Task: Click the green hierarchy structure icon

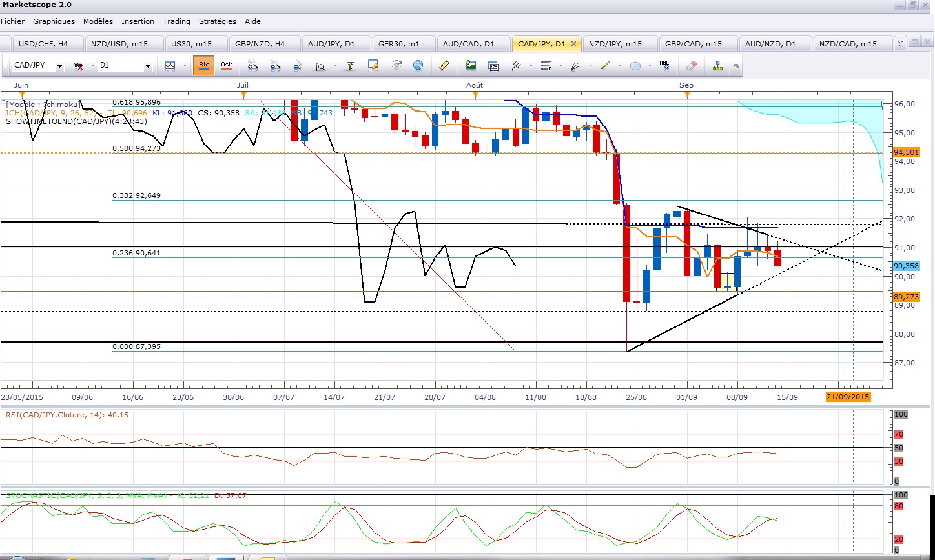Action: [x=717, y=66]
